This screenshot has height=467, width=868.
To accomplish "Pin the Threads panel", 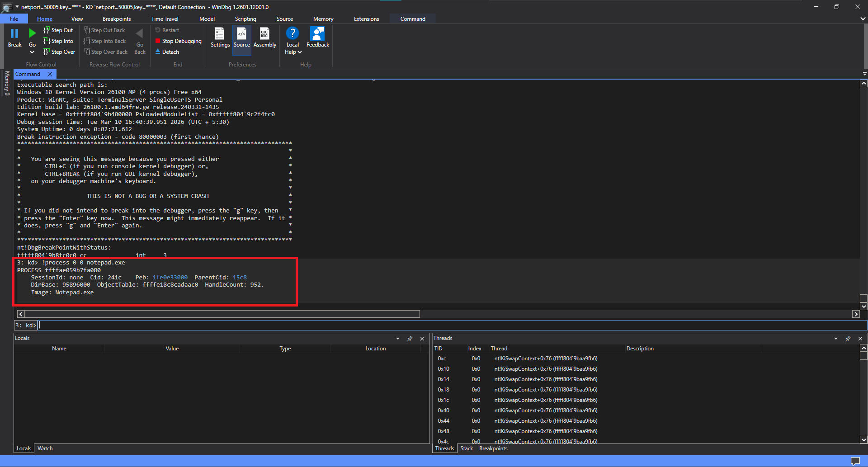I will click(x=848, y=338).
